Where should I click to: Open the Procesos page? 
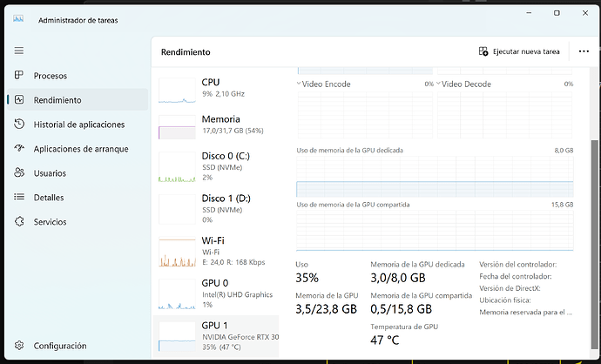[x=78, y=76]
